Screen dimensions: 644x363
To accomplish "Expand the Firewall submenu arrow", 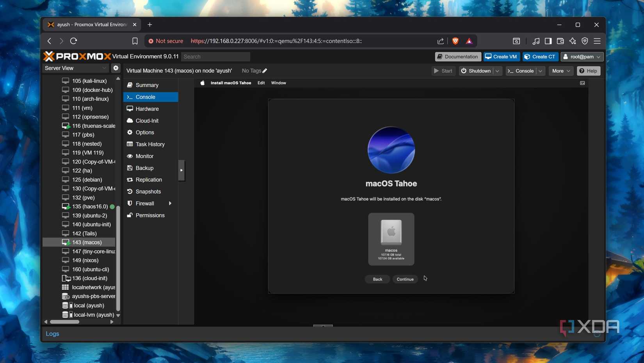I will 170,204.
